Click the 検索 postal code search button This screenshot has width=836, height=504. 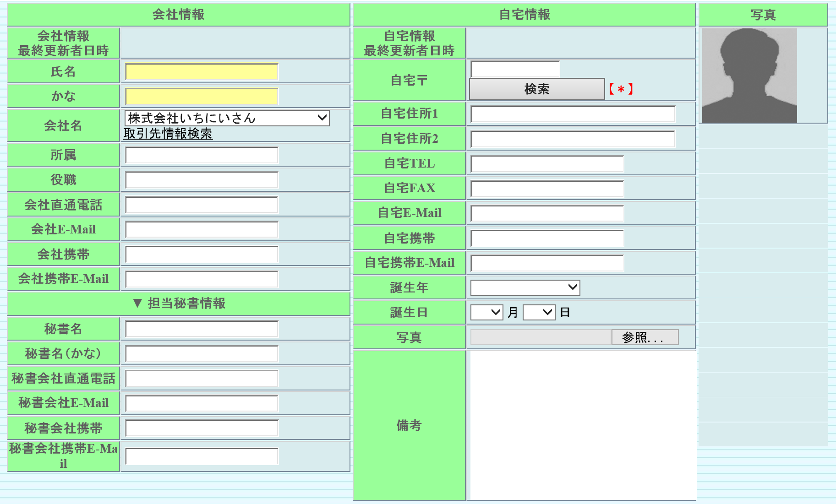coord(536,89)
